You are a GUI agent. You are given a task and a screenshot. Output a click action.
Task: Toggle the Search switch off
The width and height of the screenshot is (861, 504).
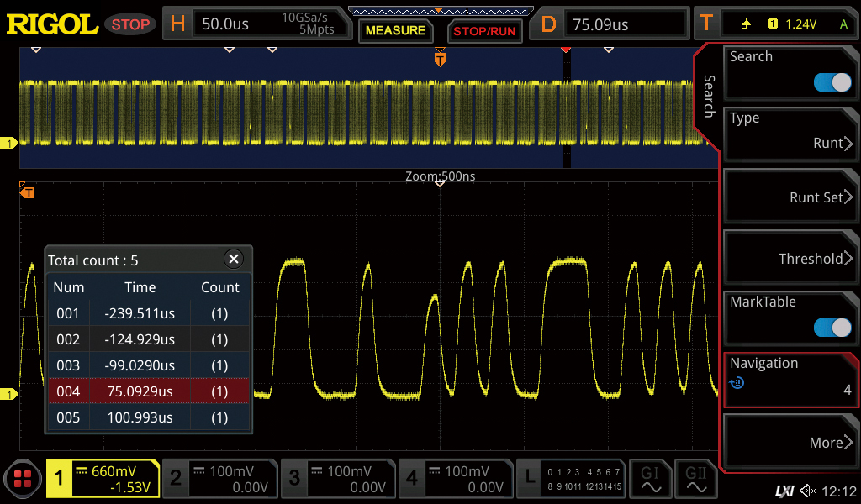coord(832,82)
